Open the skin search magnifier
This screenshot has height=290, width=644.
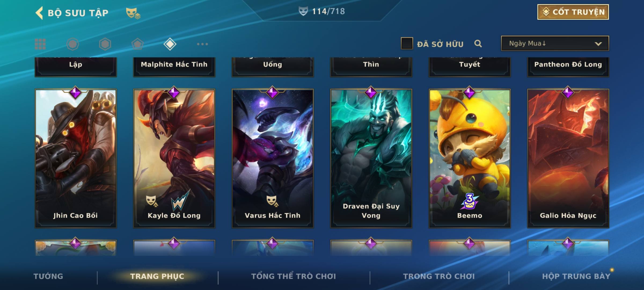click(478, 44)
